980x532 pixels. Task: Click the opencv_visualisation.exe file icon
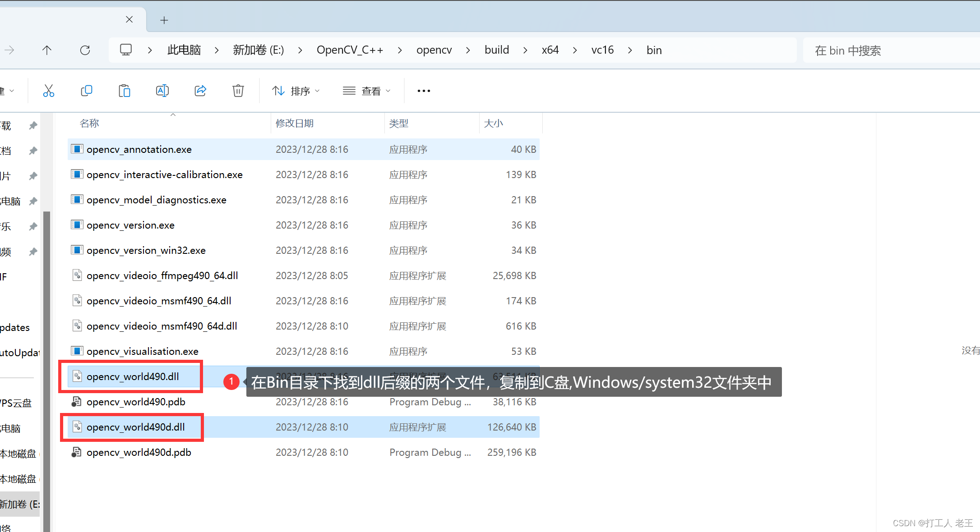pos(77,351)
